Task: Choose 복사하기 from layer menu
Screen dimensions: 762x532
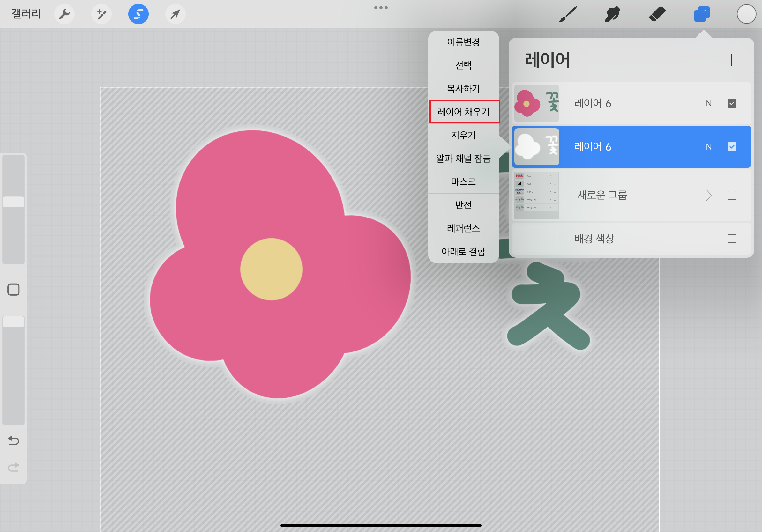Action: click(463, 89)
